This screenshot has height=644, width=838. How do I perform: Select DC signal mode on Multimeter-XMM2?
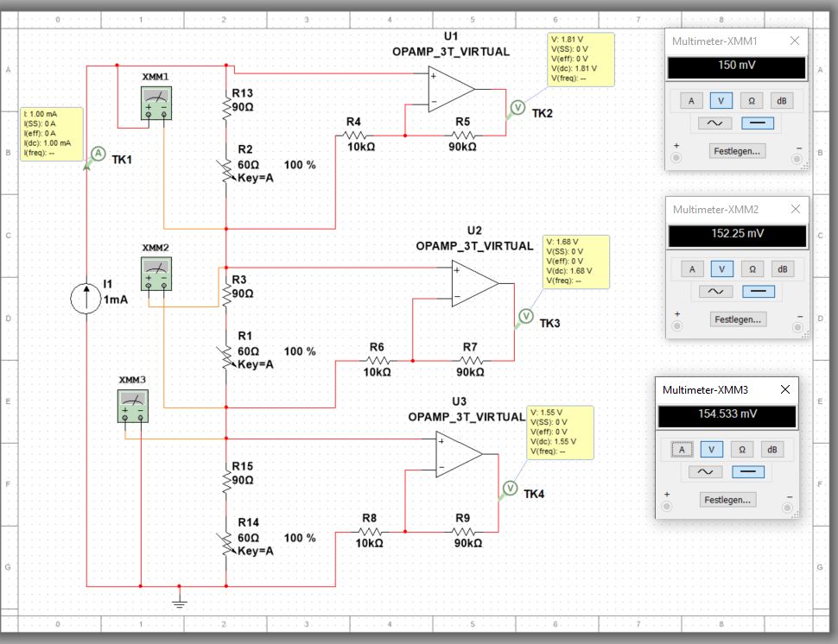(758, 292)
